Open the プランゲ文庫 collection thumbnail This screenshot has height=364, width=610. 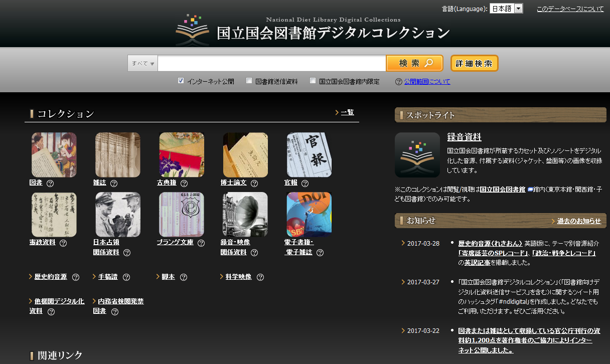tap(182, 215)
